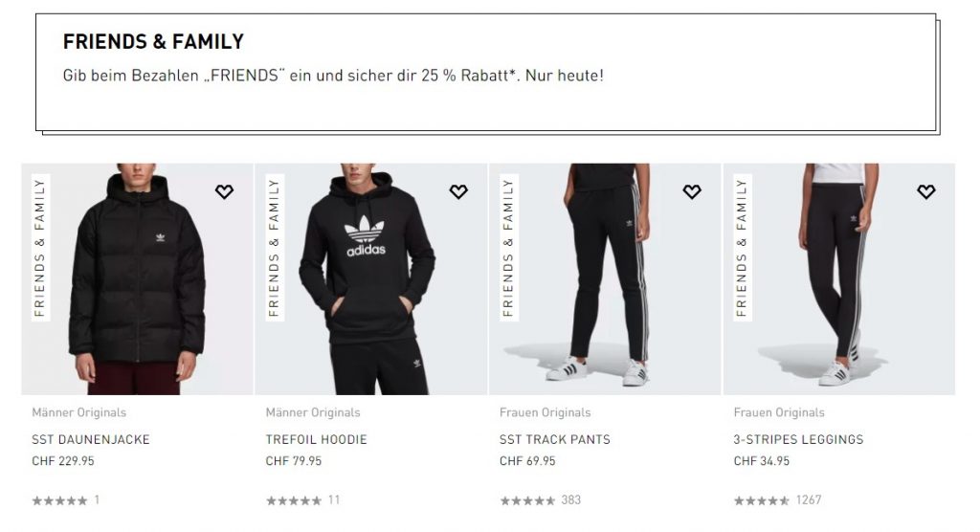Screen dimensions: 980x532
Task: Select the SST TRACK PANTS title link
Action: 555,439
